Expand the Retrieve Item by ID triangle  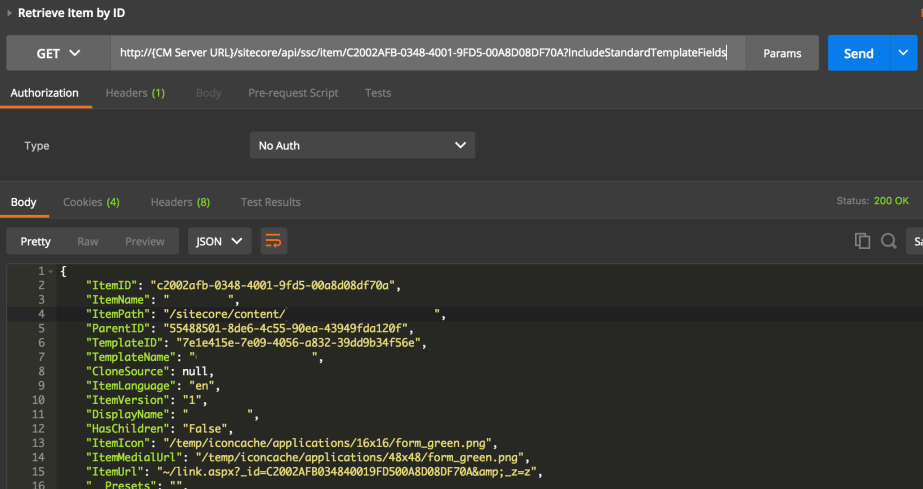[x=9, y=14]
